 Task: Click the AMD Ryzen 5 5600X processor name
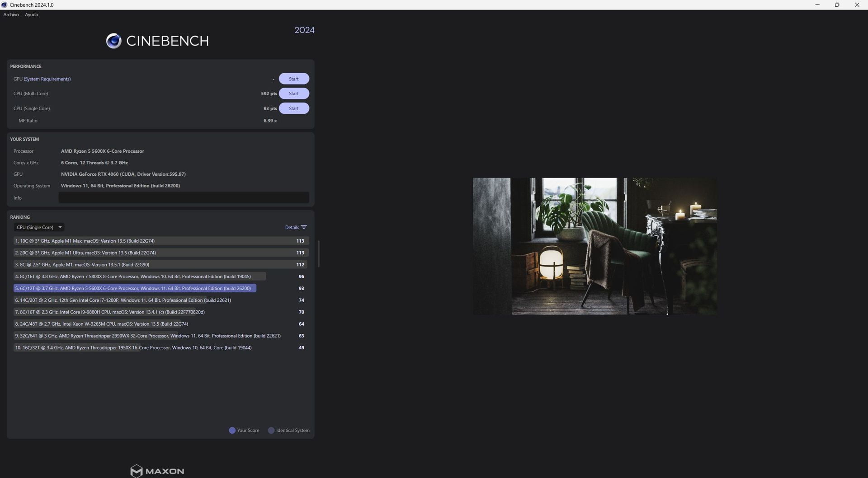click(x=103, y=151)
